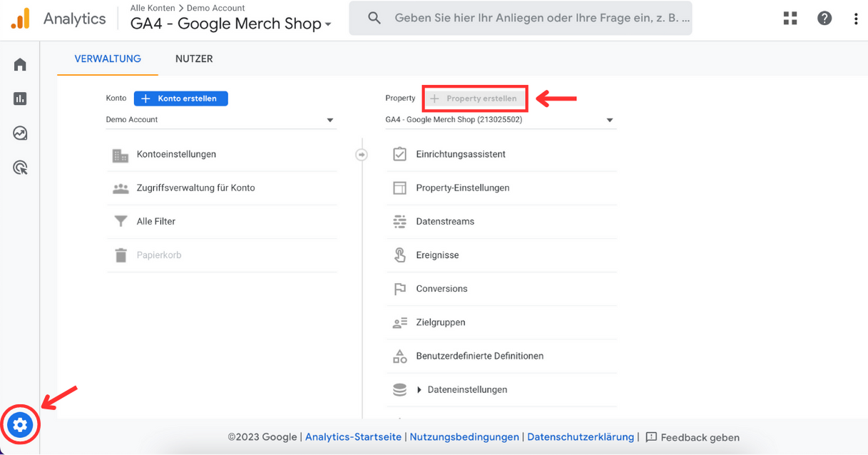Click the Benutzerdefinierte Definitionen shapes icon

399,356
